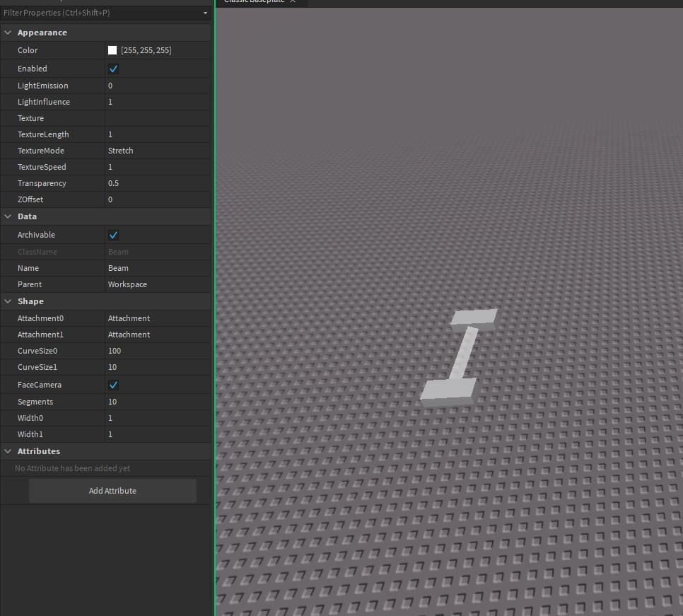Collapse the Appearance section
The width and height of the screenshot is (683, 616).
(8, 33)
